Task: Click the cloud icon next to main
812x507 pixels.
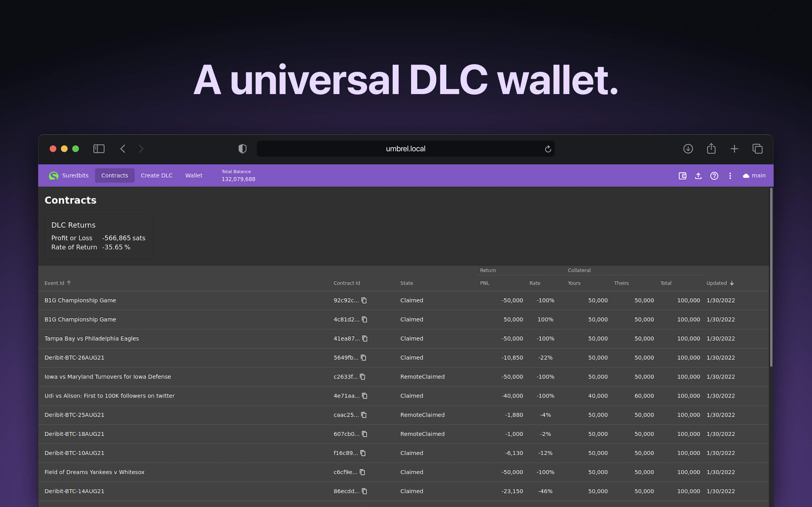Action: [x=746, y=175]
